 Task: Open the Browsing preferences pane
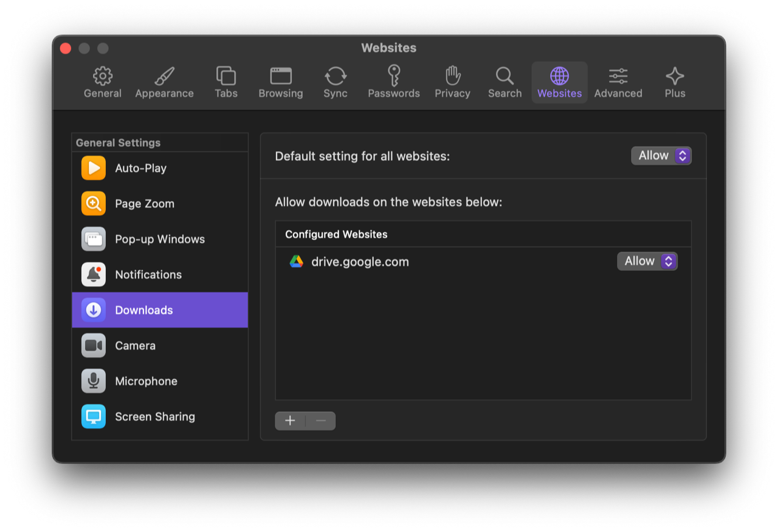(280, 77)
